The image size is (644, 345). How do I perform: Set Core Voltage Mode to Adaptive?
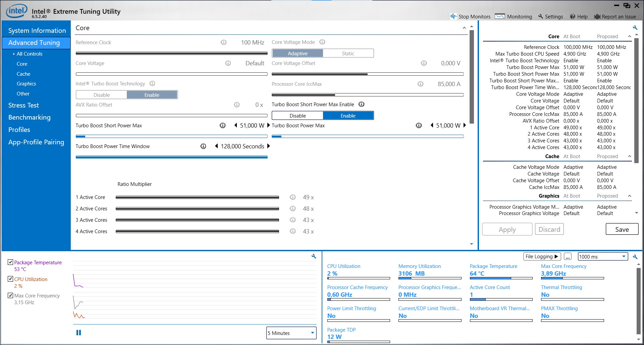pyautogui.click(x=298, y=53)
